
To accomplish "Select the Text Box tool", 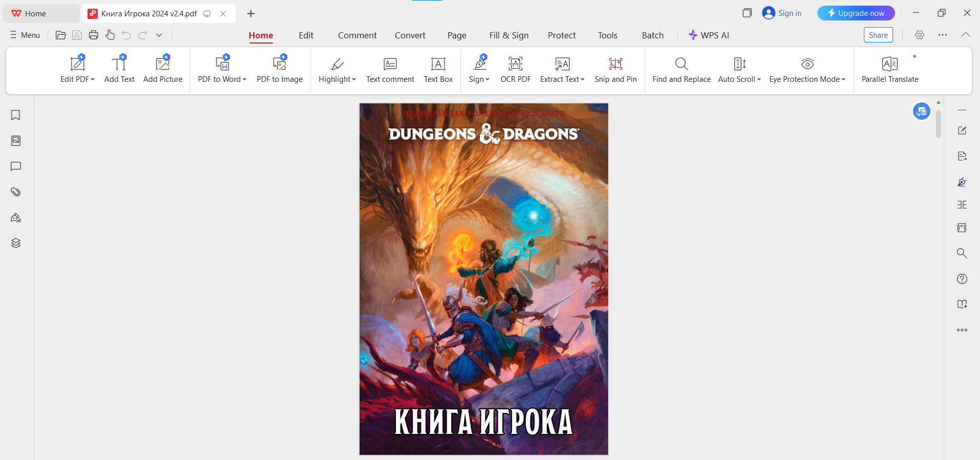I will point(438,69).
